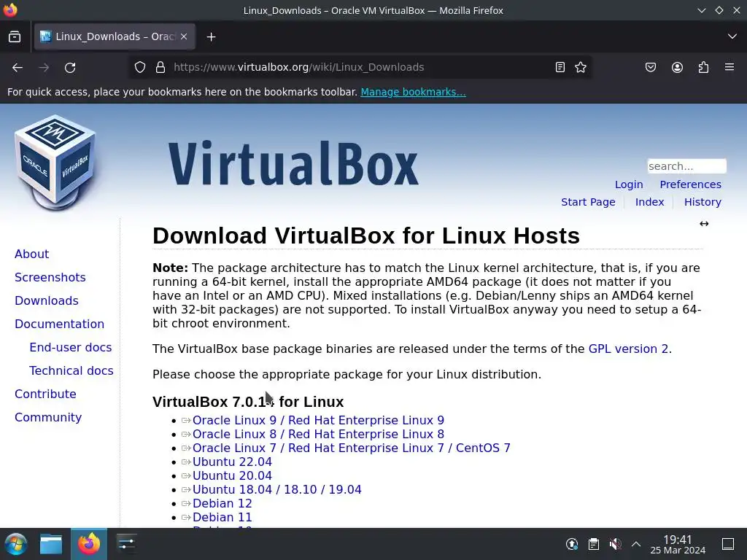Download the Debian 12 package
This screenshot has height=560, width=747.
tap(222, 503)
